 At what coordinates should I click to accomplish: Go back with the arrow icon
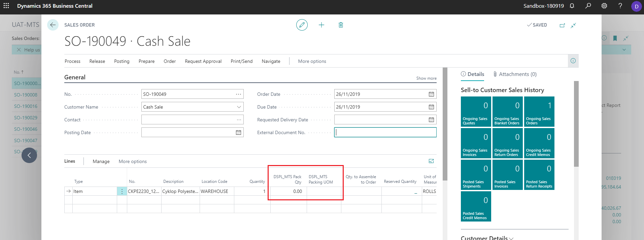[53, 25]
